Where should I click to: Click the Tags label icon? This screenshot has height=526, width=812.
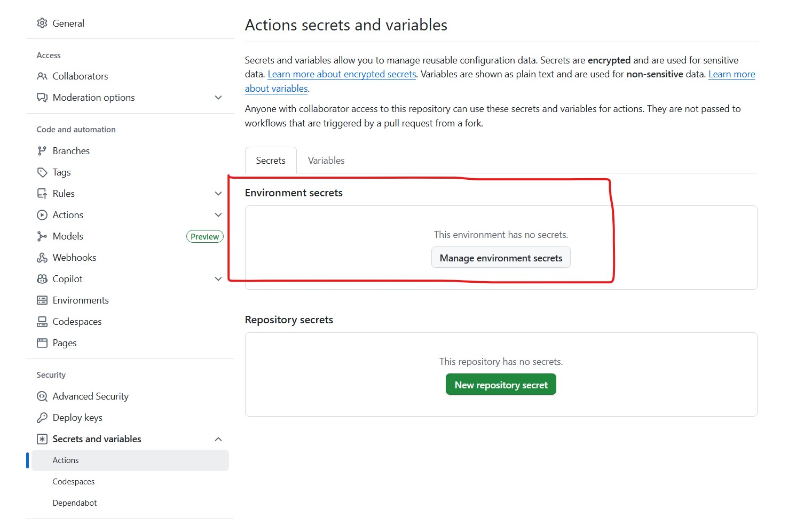[42, 172]
